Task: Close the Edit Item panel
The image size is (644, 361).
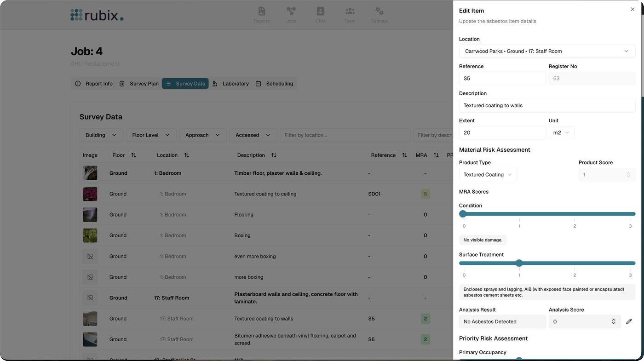Action: click(x=632, y=9)
